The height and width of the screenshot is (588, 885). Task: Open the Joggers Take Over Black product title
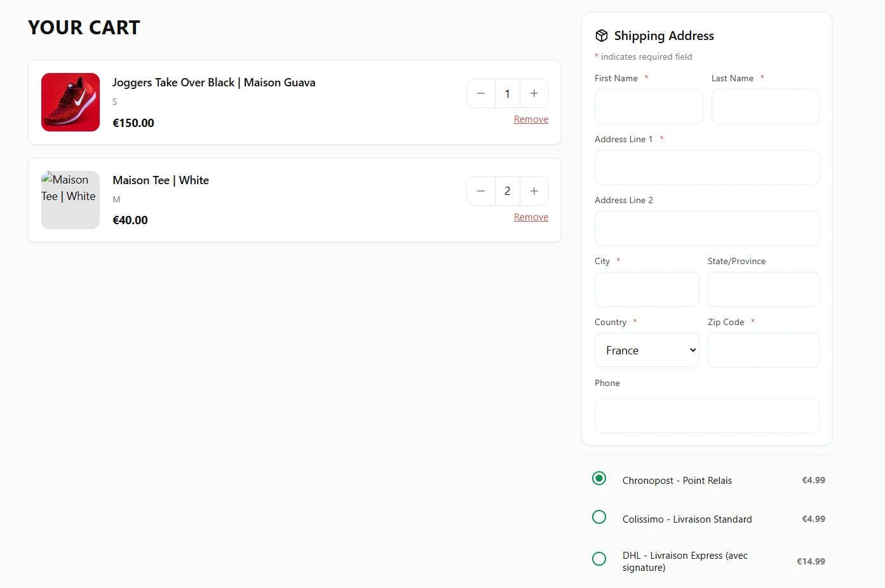click(213, 83)
